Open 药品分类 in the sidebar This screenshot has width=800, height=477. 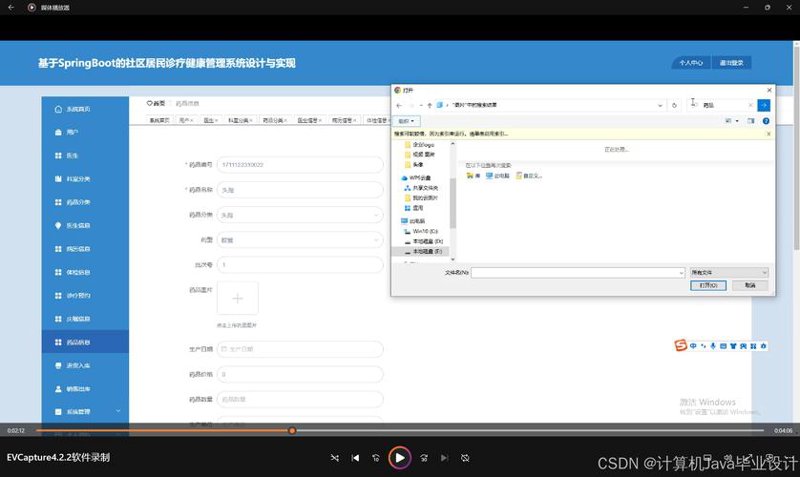85,202
